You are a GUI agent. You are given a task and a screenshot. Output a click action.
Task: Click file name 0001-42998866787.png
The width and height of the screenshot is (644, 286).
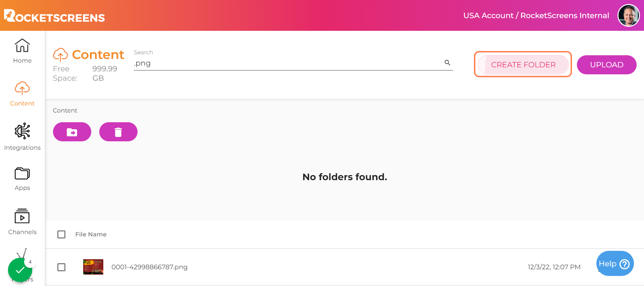click(150, 267)
